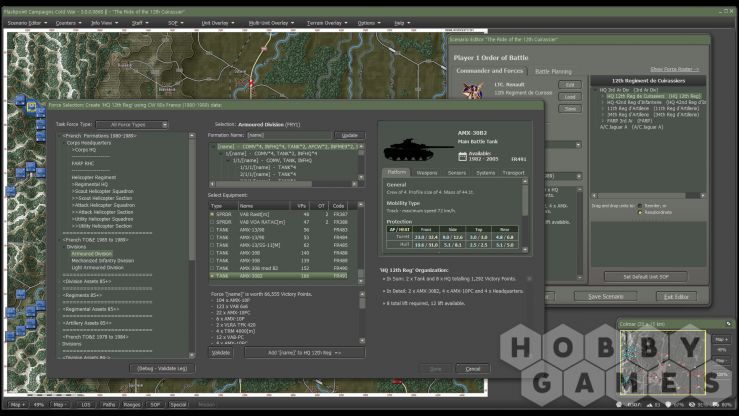The width and height of the screenshot is (739, 416).
Task: Click Load button next to commander
Action: tap(570, 97)
